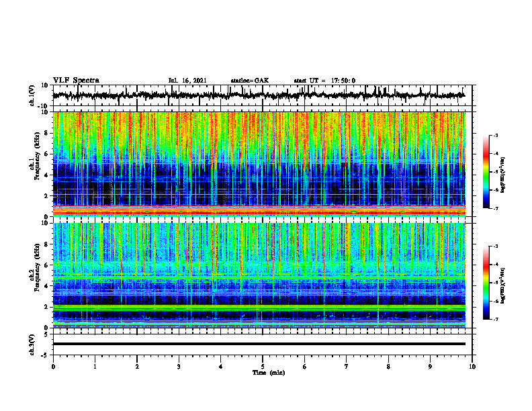Click the "6" kHz tick on ch.2 frequency axis
532x411 pixels.
(x=46, y=265)
